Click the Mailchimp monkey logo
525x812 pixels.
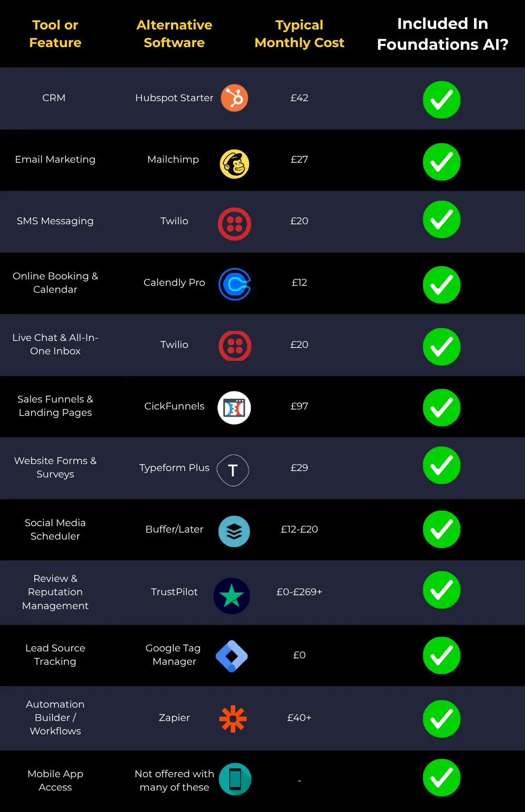tap(234, 164)
